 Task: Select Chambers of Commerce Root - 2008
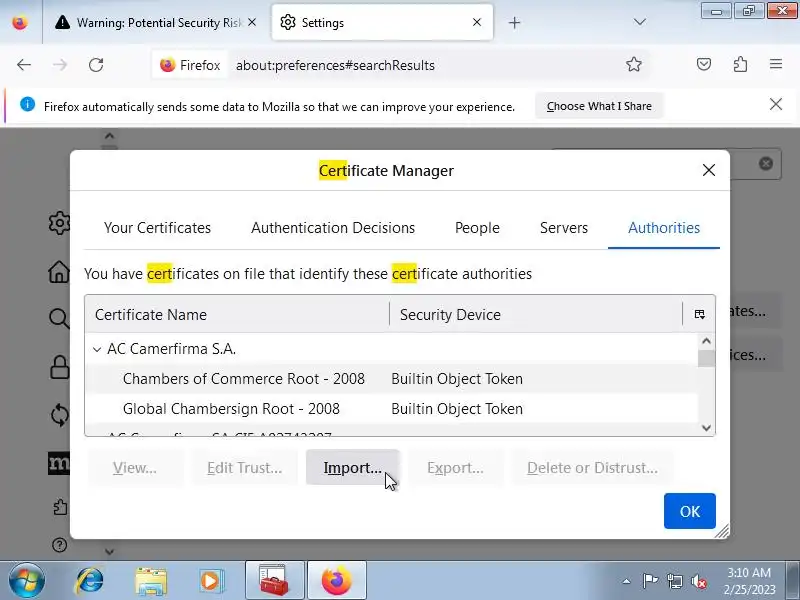pos(391,379)
